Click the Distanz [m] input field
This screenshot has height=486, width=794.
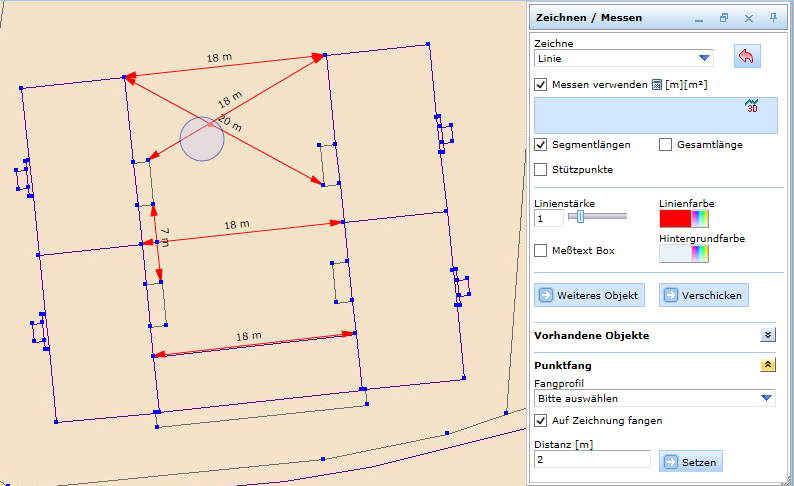click(592, 460)
